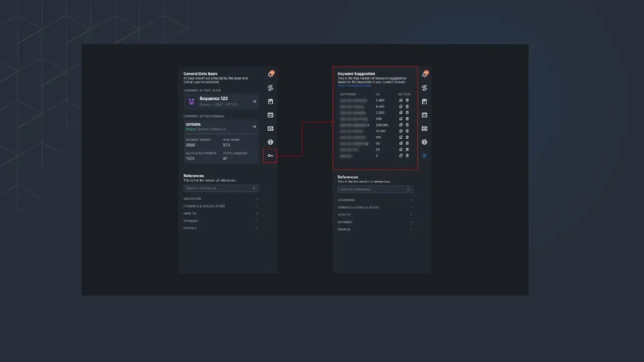Screen dimensions: 644x362
Task: Click the KEYWORD column header
Action: [348, 94]
